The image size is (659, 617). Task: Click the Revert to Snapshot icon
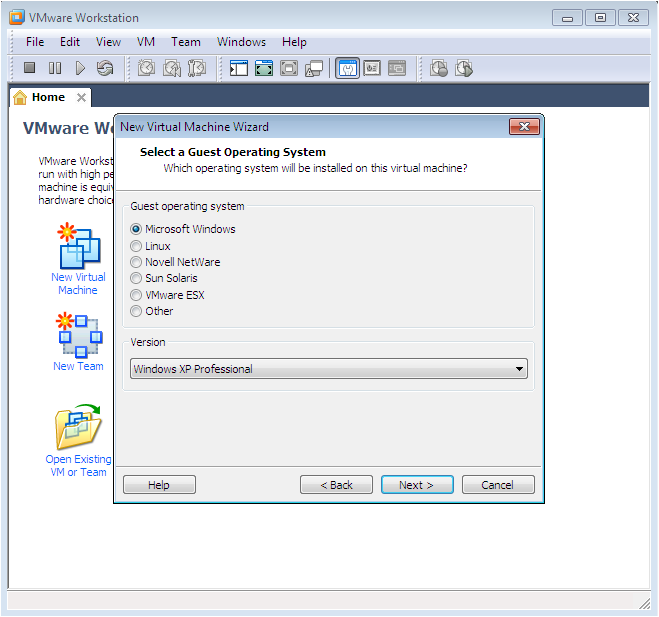171,68
